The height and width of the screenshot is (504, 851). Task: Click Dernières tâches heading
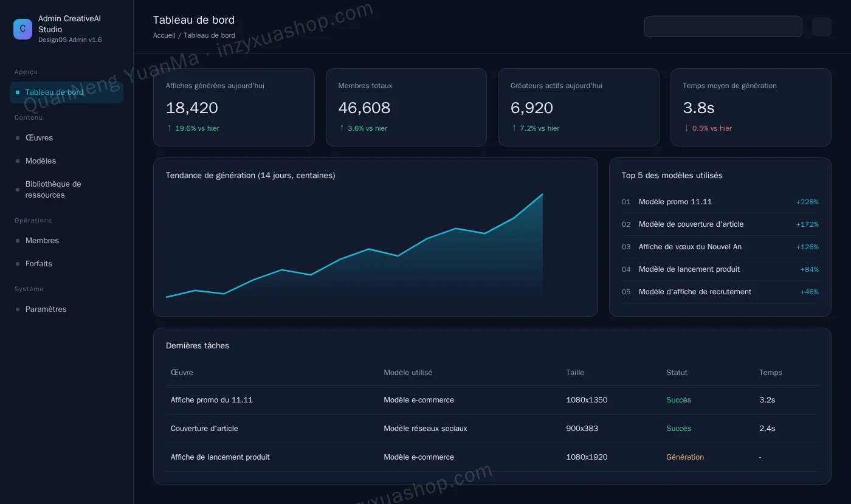click(x=198, y=346)
